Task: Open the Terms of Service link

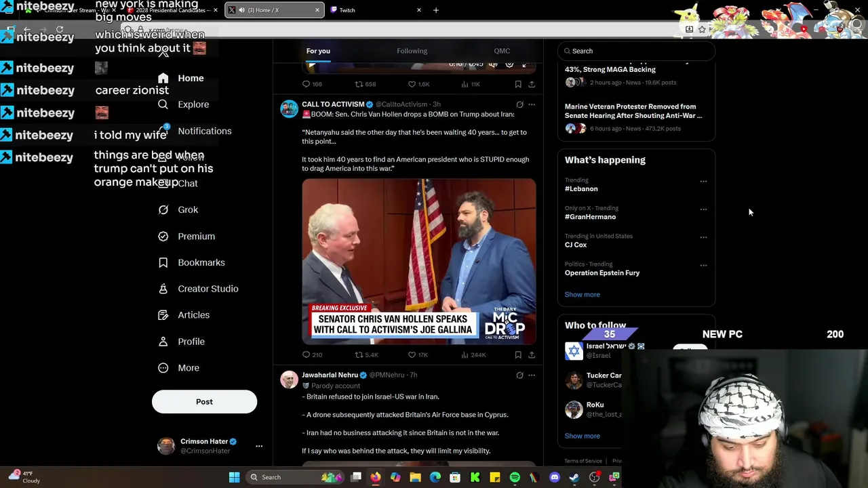Action: 583,461
